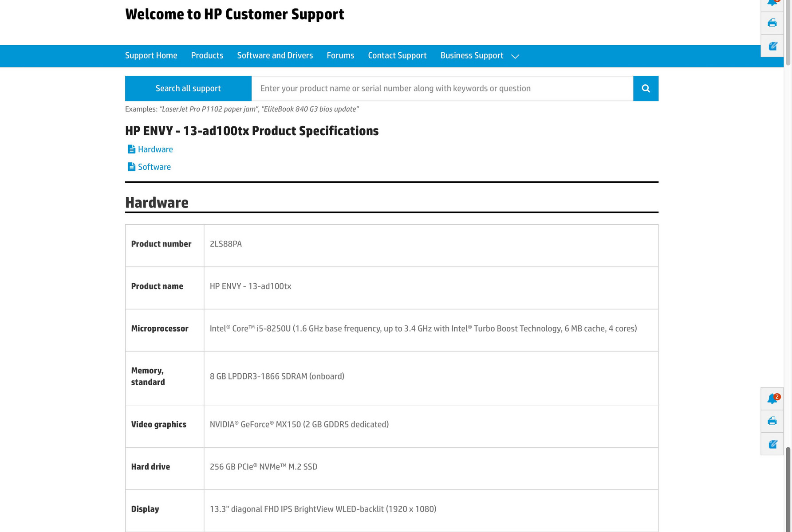Open Software and Drivers navigation item

pyautogui.click(x=275, y=55)
